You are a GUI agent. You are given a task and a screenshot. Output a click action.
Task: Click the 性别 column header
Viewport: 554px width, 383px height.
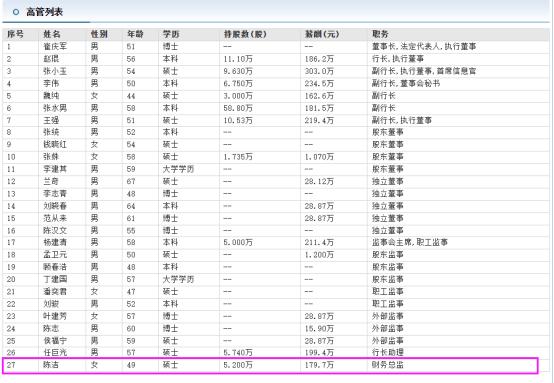point(99,34)
